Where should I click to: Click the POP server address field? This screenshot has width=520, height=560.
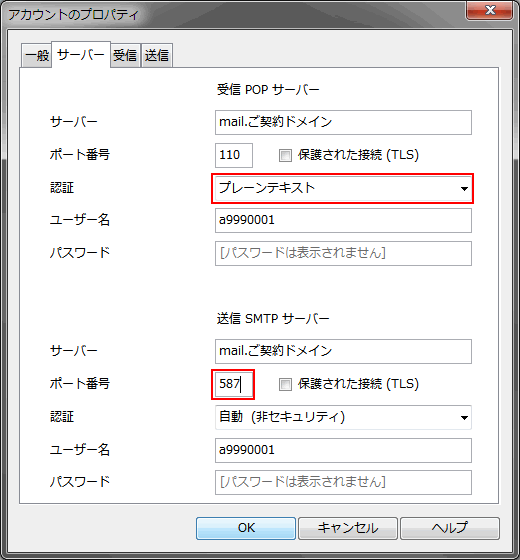(x=343, y=122)
